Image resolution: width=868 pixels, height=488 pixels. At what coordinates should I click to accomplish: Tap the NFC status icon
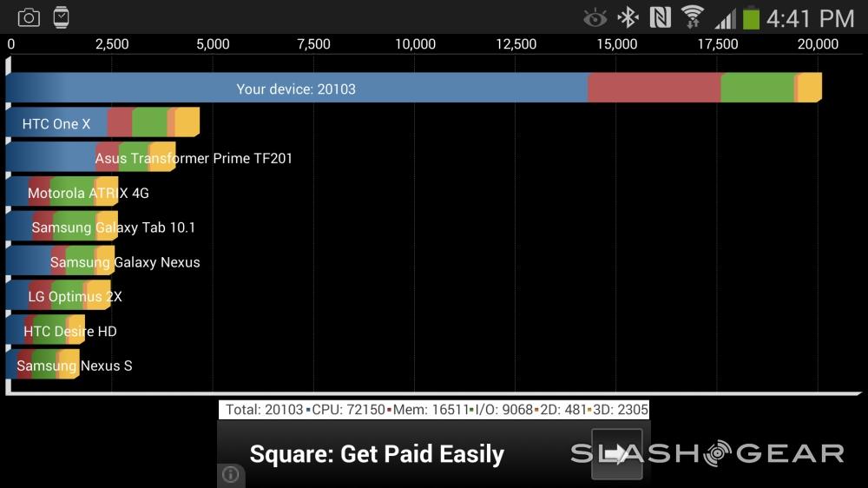[x=660, y=16]
